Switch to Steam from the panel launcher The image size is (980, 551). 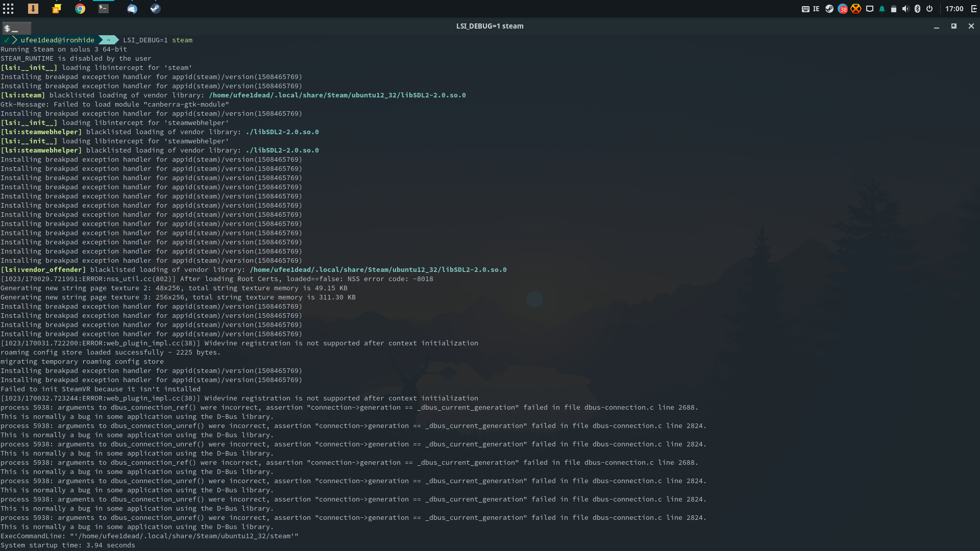(x=156, y=9)
